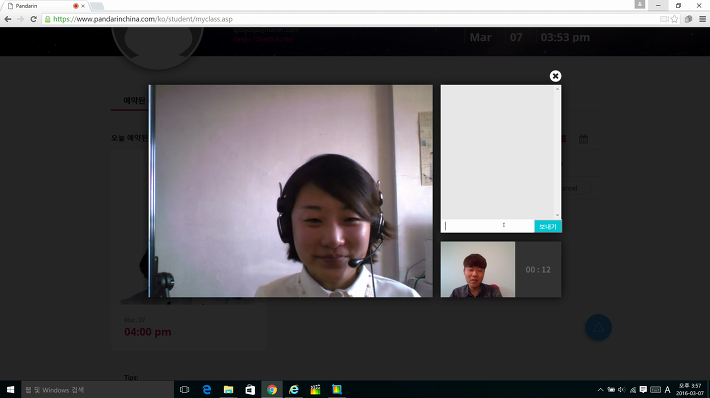Screen dimensions: 710x398
Task: Select the 예약된 tab behind the popup
Action: click(x=134, y=100)
